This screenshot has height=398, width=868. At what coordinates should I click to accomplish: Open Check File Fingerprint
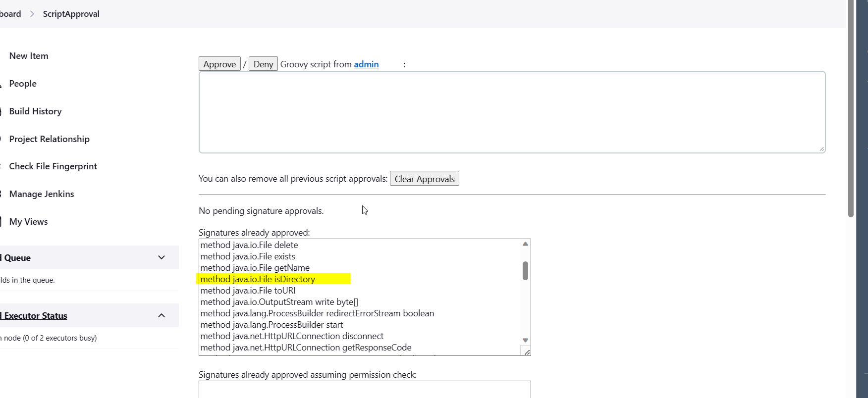point(53,166)
